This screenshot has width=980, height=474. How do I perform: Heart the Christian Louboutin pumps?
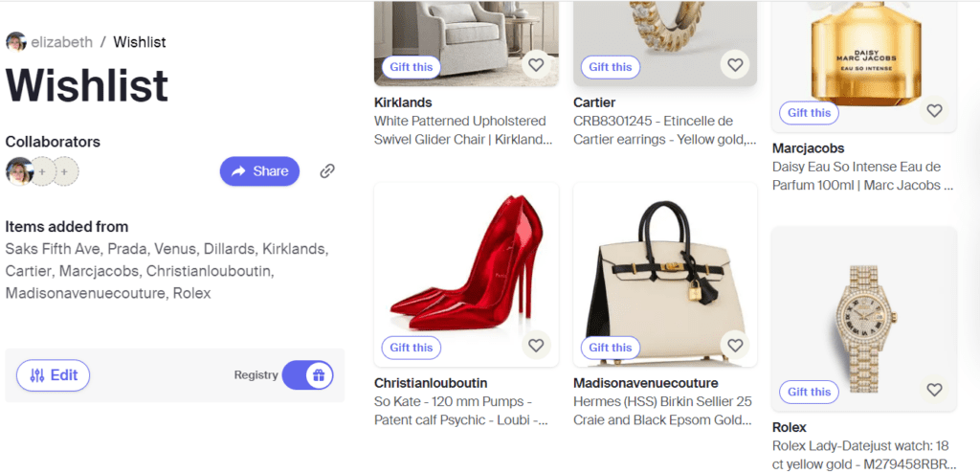click(x=536, y=346)
